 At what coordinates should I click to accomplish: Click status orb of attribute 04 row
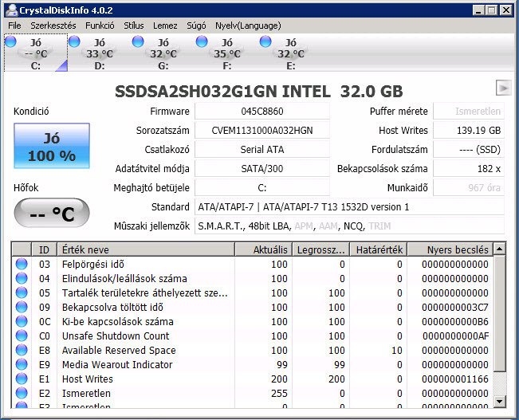point(22,278)
